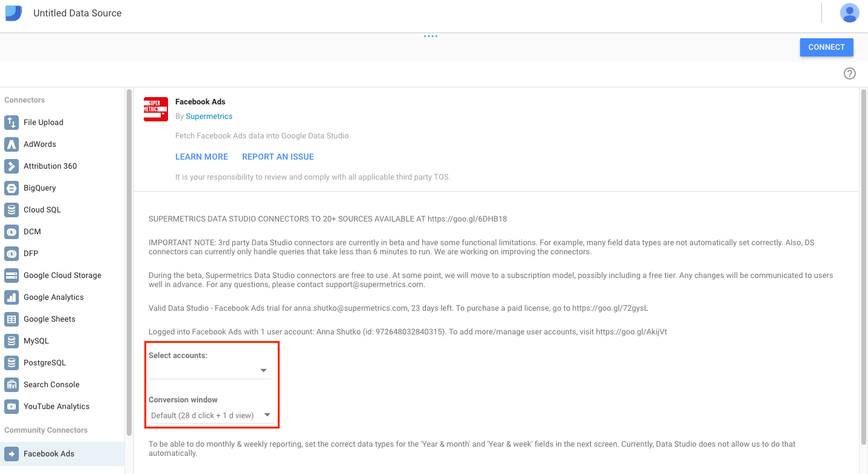Click the connectors sidebar scrollbar
868x474 pixels.
pyautogui.click(x=129, y=262)
